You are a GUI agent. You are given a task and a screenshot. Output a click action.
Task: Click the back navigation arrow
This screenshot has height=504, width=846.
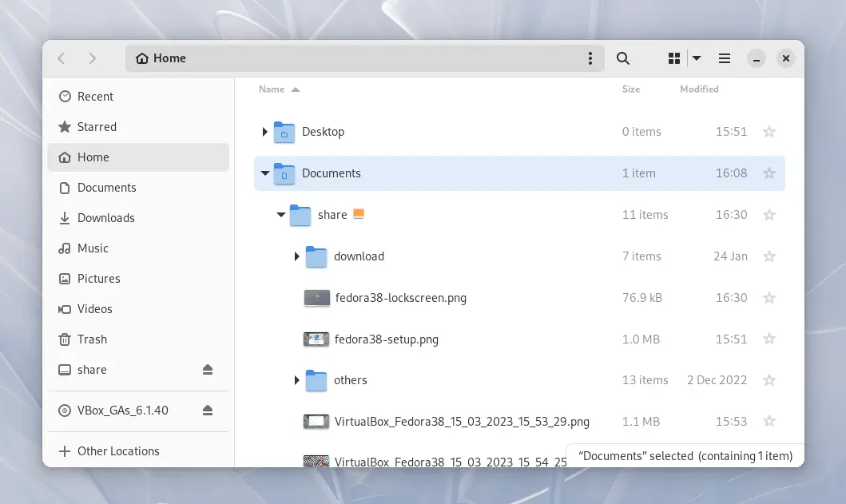pyautogui.click(x=62, y=58)
